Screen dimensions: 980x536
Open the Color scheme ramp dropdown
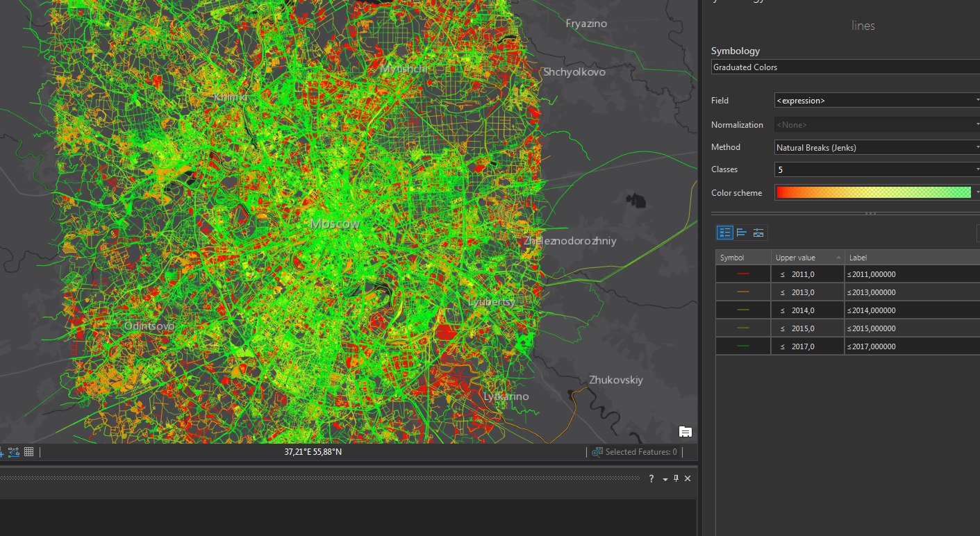[x=877, y=193]
